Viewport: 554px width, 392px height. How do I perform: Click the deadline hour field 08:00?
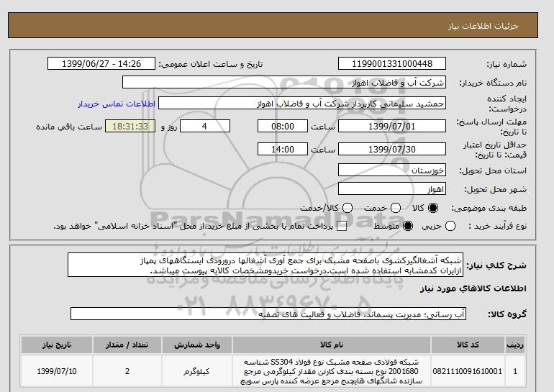pos(283,126)
